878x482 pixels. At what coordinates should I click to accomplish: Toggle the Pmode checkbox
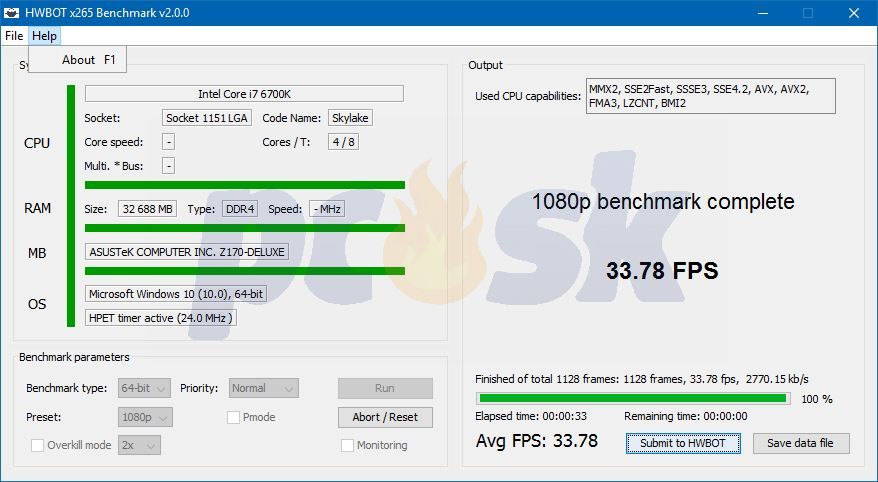(233, 417)
